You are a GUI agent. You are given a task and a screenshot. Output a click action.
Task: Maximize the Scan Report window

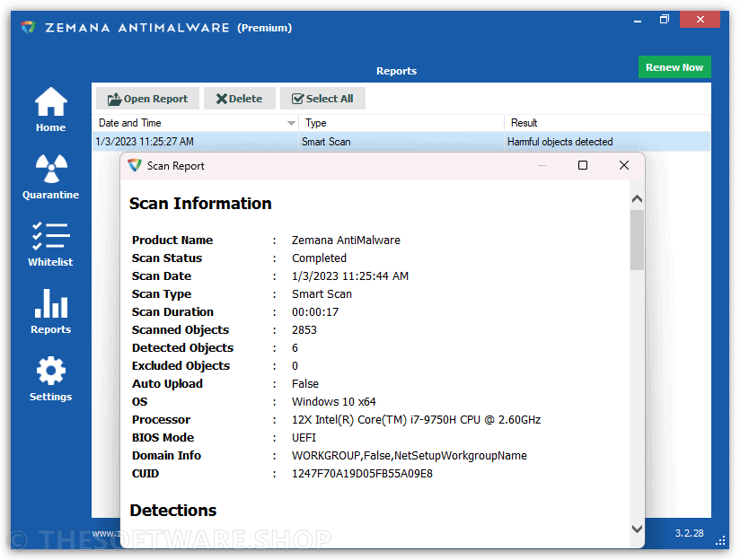click(583, 165)
